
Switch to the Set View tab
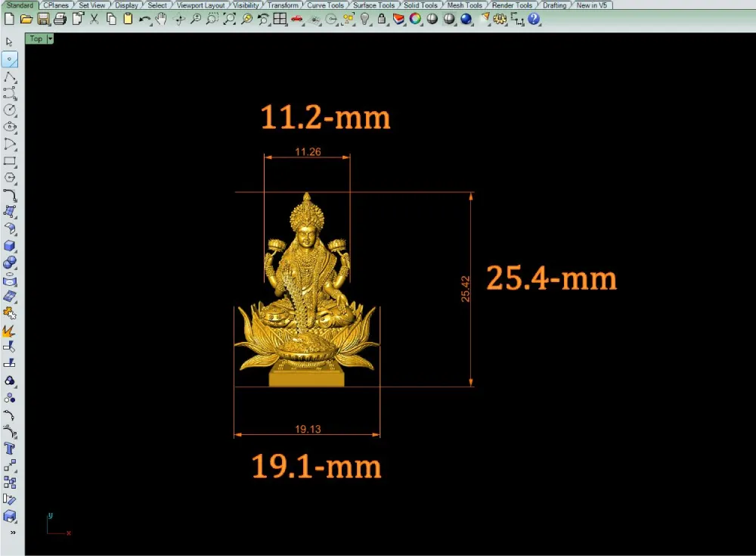91,5
